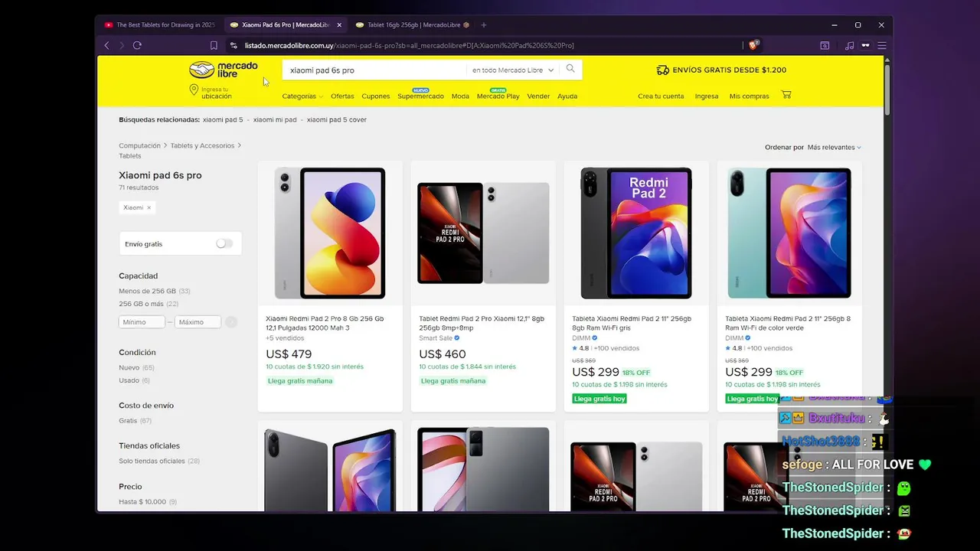Open the shopping cart icon
Screen dimensions: 980x551
(x=786, y=95)
